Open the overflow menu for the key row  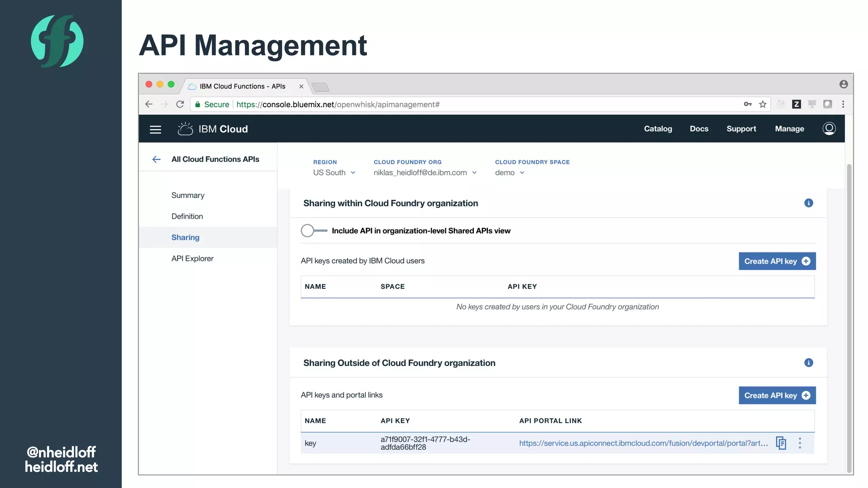click(800, 443)
